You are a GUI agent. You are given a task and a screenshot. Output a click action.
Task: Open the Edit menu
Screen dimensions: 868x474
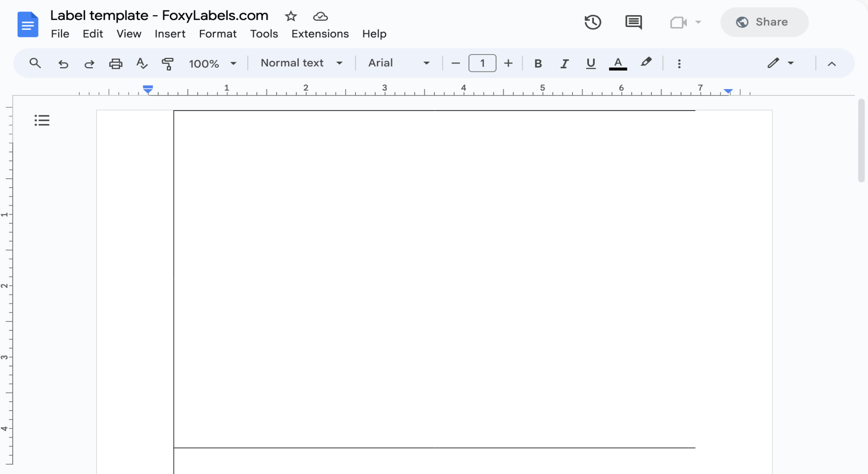click(92, 34)
